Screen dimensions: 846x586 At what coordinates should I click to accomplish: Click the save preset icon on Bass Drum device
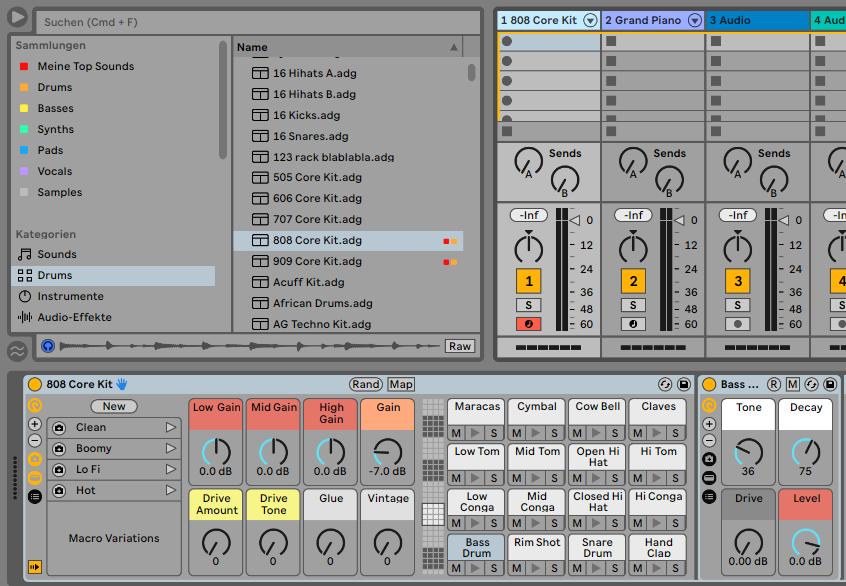pyautogui.click(x=831, y=385)
